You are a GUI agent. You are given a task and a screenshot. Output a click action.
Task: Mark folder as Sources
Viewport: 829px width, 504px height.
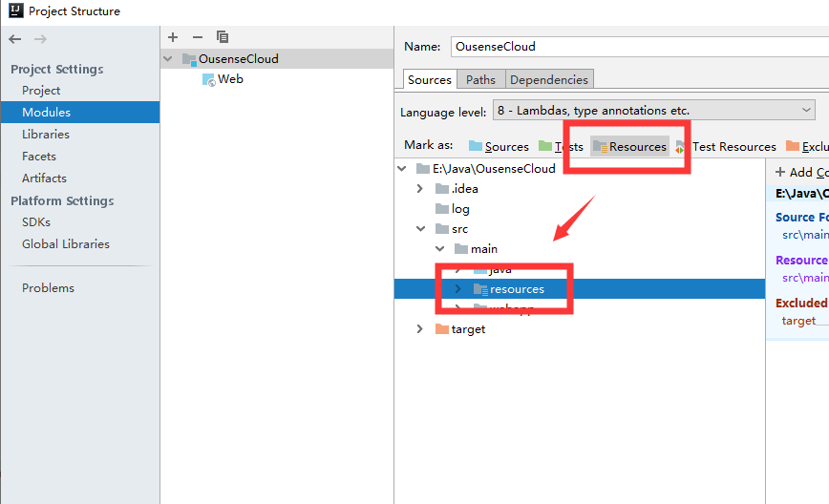pos(500,146)
